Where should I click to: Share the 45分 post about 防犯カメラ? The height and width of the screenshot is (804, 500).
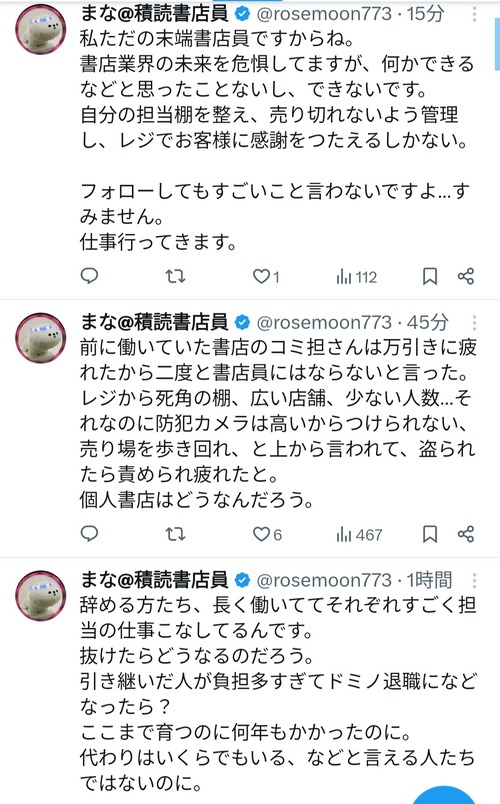point(466,534)
